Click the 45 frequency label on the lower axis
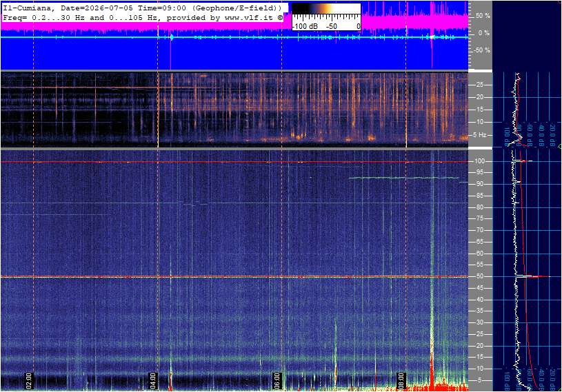The image size is (562, 392). (x=479, y=288)
